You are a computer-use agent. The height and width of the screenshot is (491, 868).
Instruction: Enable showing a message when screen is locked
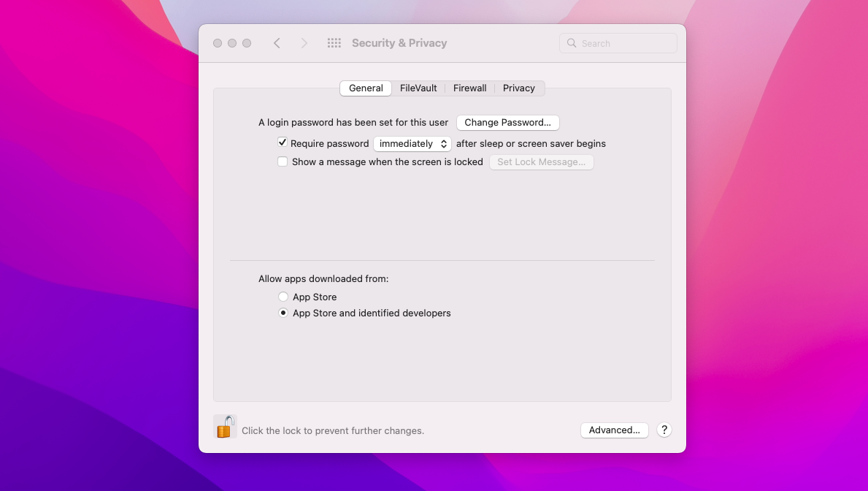point(283,161)
